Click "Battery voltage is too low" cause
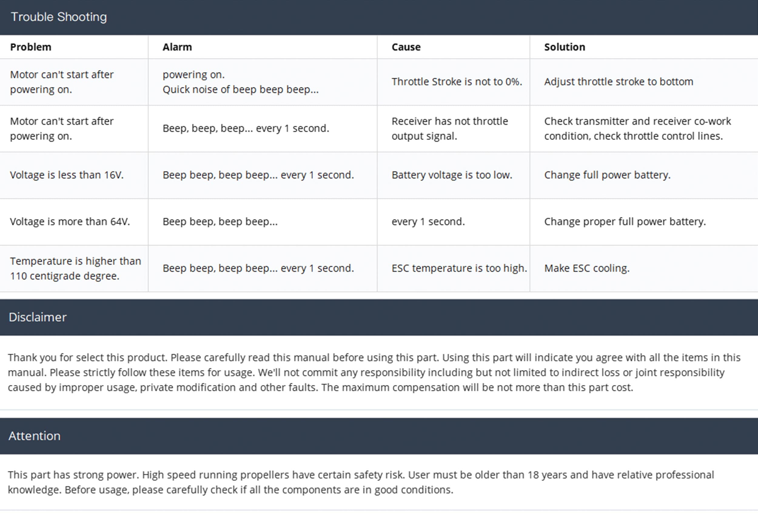 (x=452, y=175)
